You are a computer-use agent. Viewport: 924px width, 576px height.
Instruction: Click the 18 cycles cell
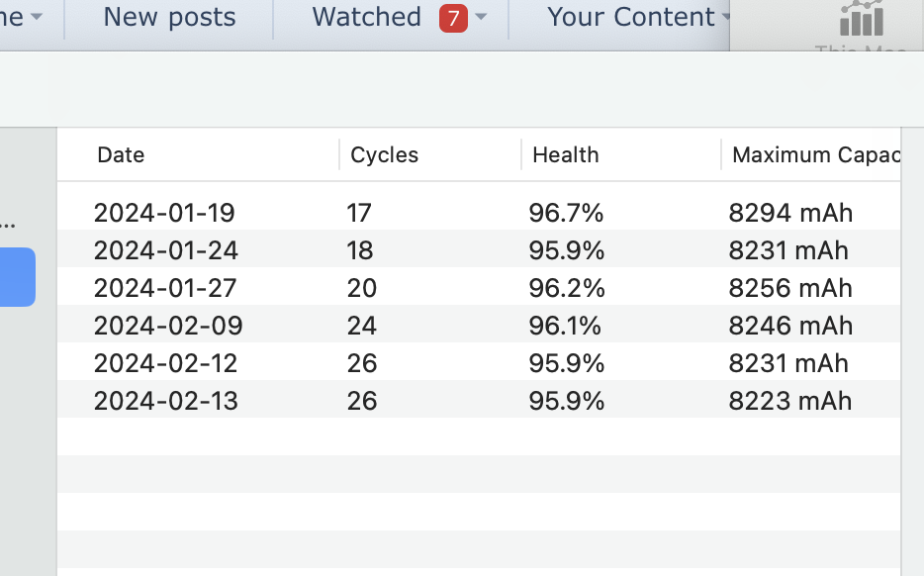[359, 250]
